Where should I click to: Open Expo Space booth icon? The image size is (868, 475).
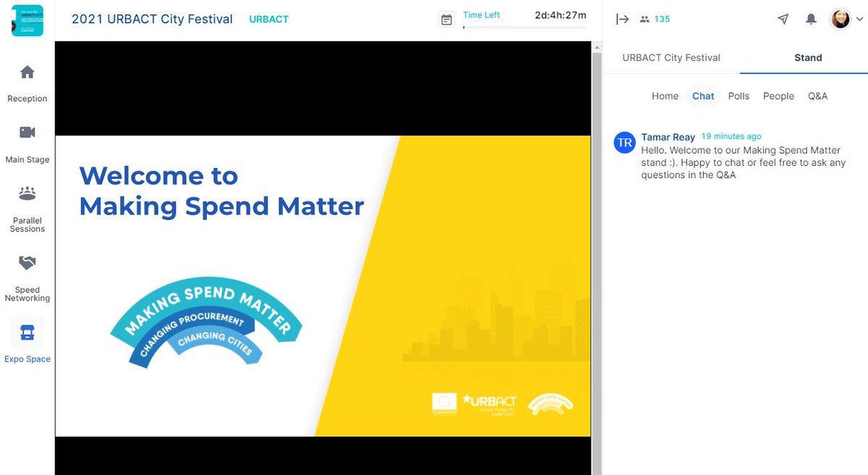[27, 333]
